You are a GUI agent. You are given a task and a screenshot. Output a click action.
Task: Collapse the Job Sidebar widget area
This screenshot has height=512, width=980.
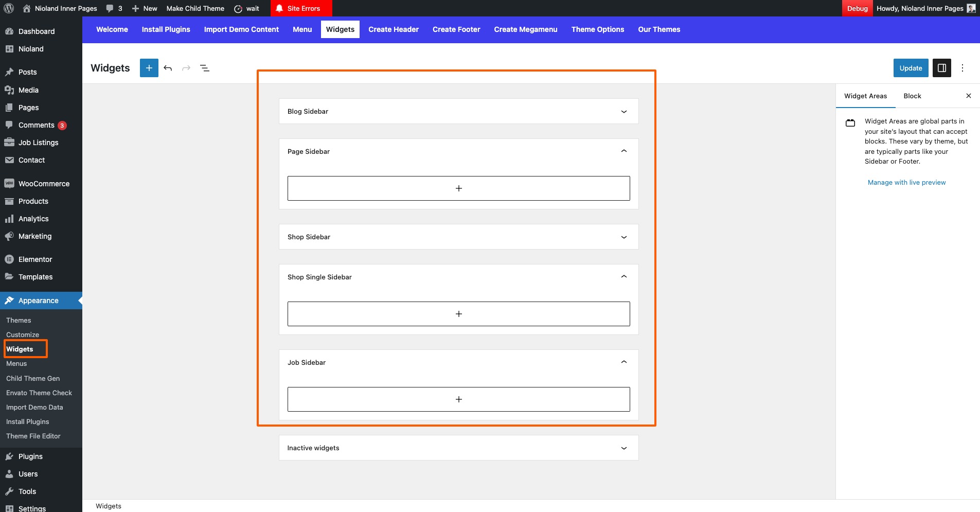pyautogui.click(x=623, y=362)
